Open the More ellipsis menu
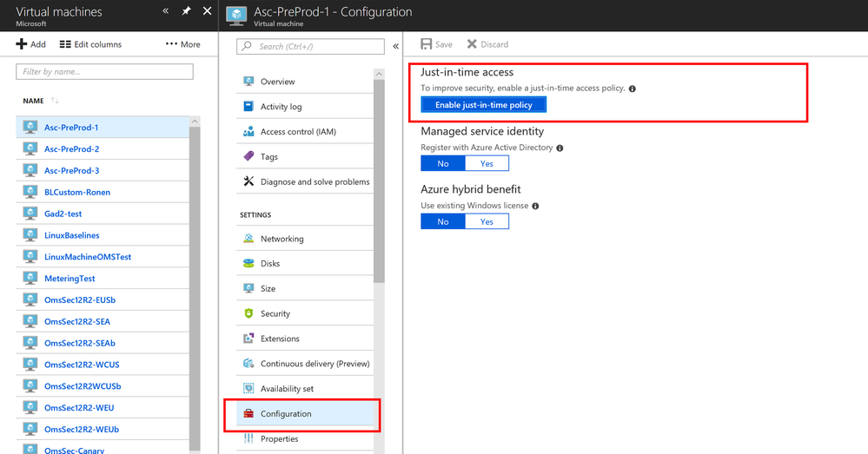Viewport: 868px width, 454px height. coord(182,44)
